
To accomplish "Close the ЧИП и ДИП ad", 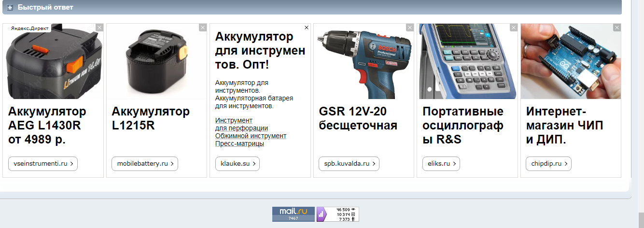I will [x=617, y=28].
